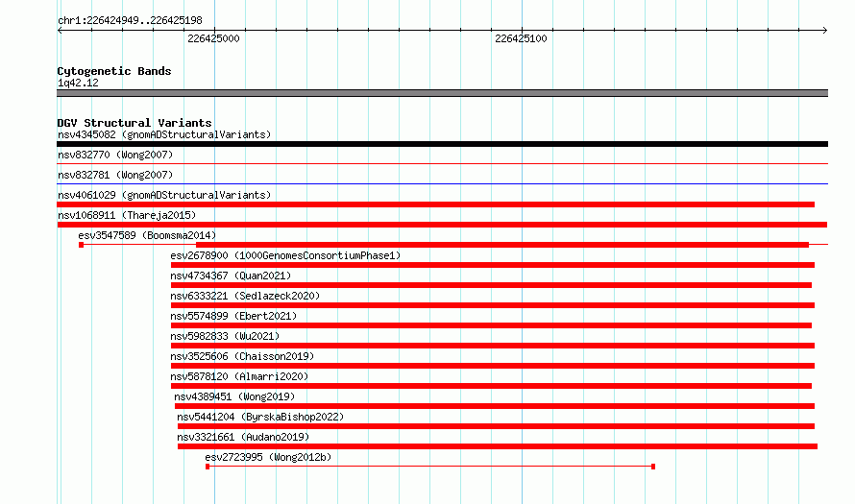This screenshot has height=504, width=855.
Task: Click the left arrow of the ruler
Action: click(60, 31)
